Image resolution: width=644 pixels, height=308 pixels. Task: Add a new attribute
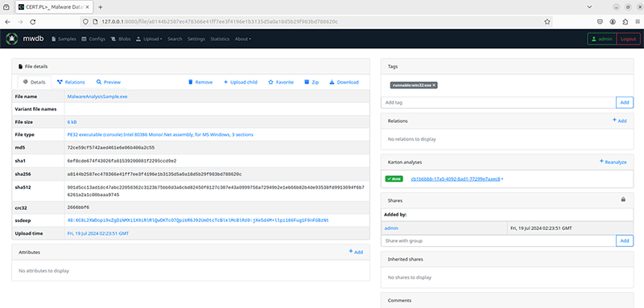click(x=356, y=252)
